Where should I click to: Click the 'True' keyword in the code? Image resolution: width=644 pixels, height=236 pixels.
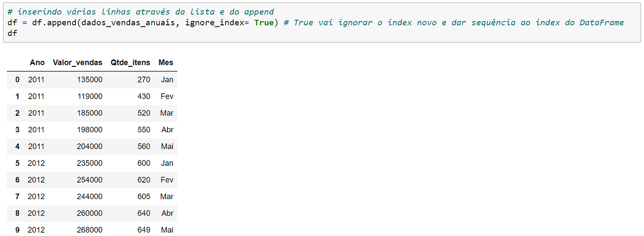(x=264, y=23)
